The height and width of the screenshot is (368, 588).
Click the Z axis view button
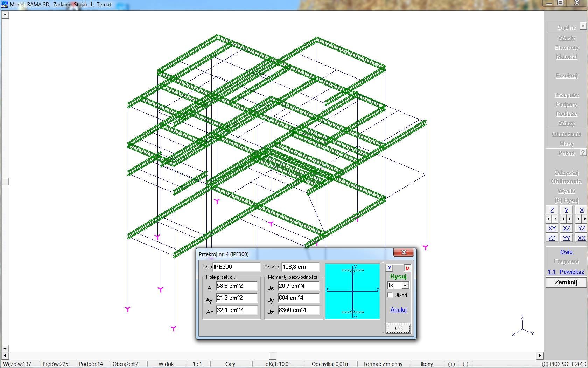[552, 210]
